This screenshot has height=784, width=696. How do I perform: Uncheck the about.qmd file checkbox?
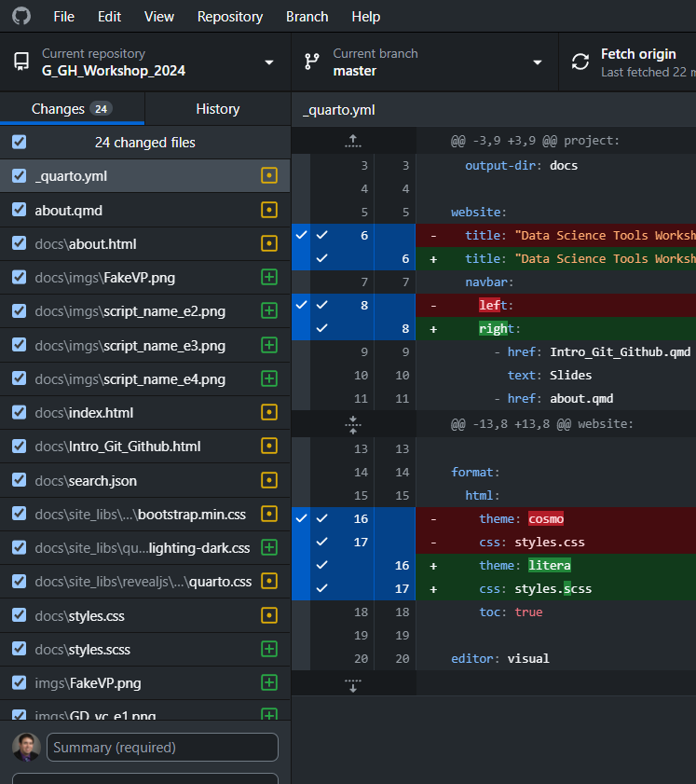(x=20, y=210)
